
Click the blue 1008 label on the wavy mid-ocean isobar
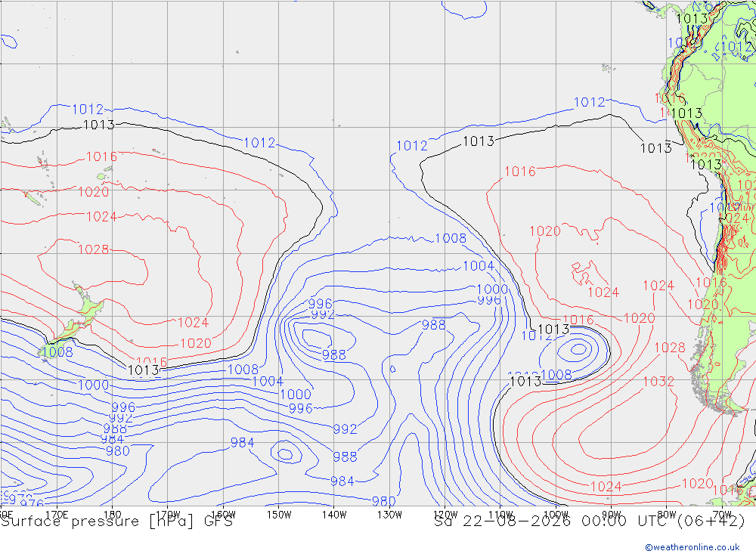click(451, 238)
